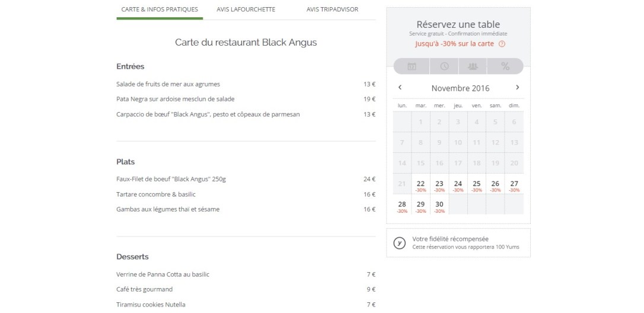Select November 22 in the calendar

[x=420, y=186]
